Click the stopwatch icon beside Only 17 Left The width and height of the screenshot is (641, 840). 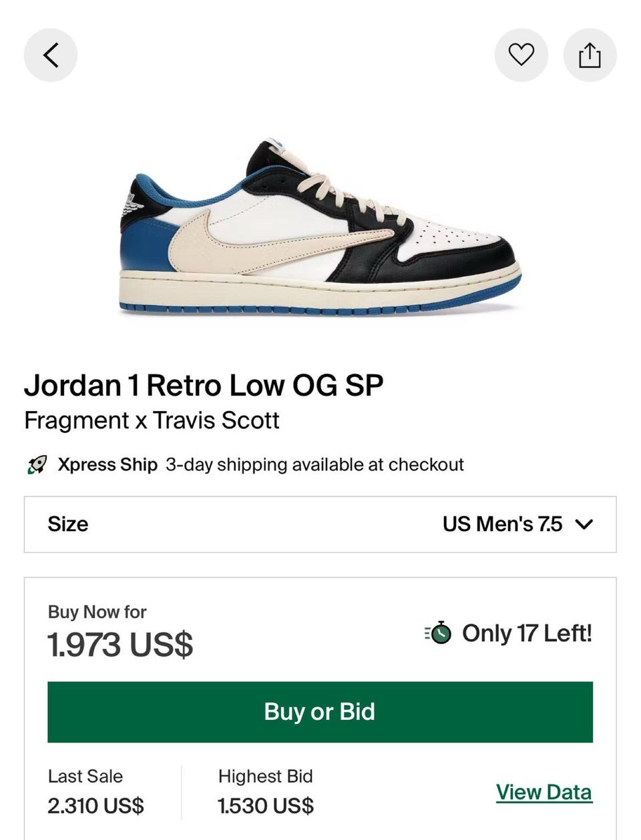[x=439, y=633]
